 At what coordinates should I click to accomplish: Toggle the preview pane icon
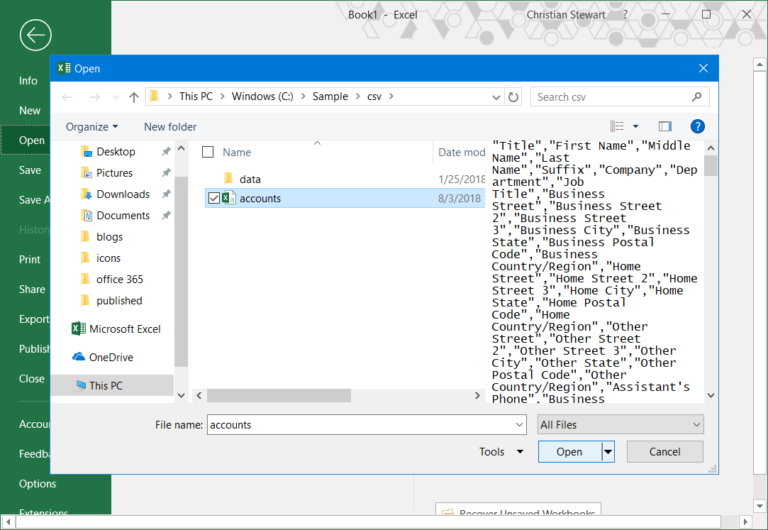pos(665,126)
